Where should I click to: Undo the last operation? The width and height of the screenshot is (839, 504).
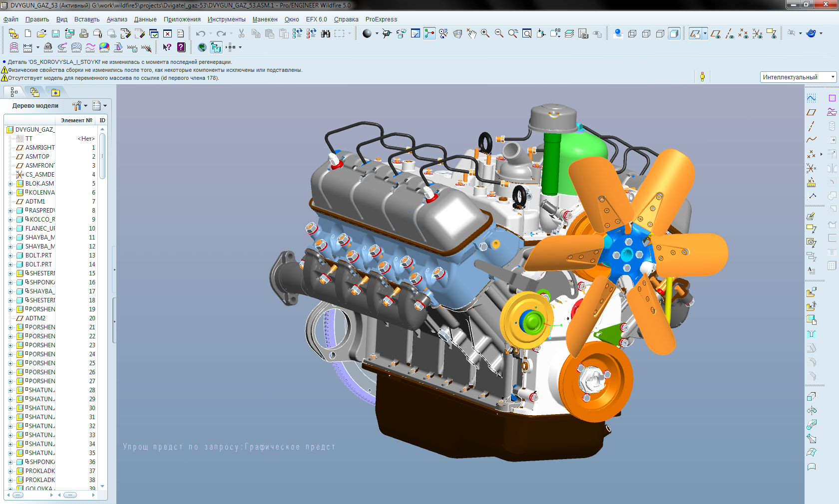tap(201, 33)
